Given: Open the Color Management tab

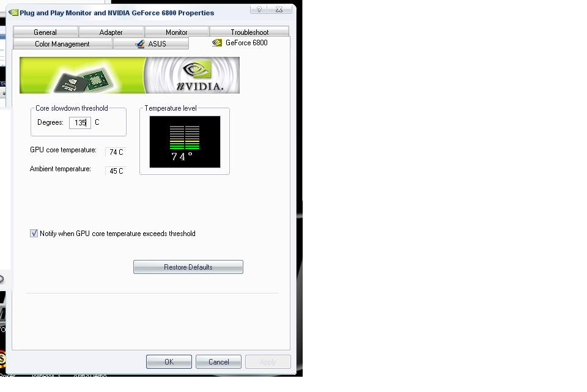Looking at the screenshot, I should point(62,44).
